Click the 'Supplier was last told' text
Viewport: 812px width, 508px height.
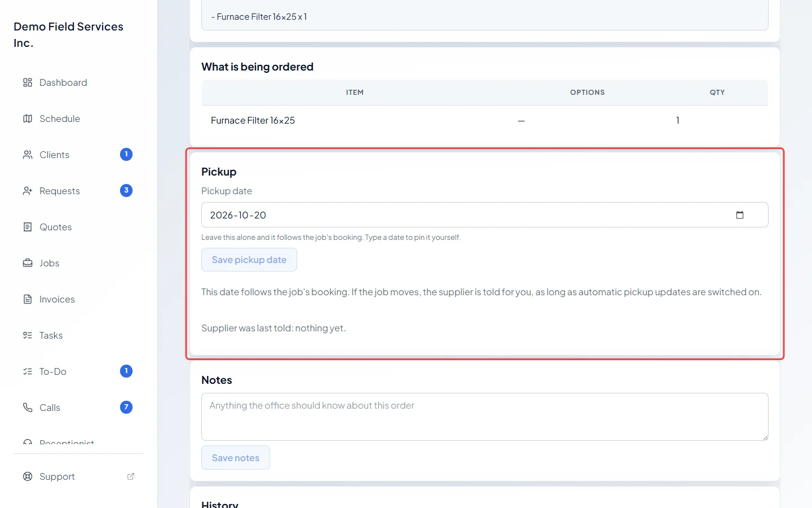click(x=273, y=328)
